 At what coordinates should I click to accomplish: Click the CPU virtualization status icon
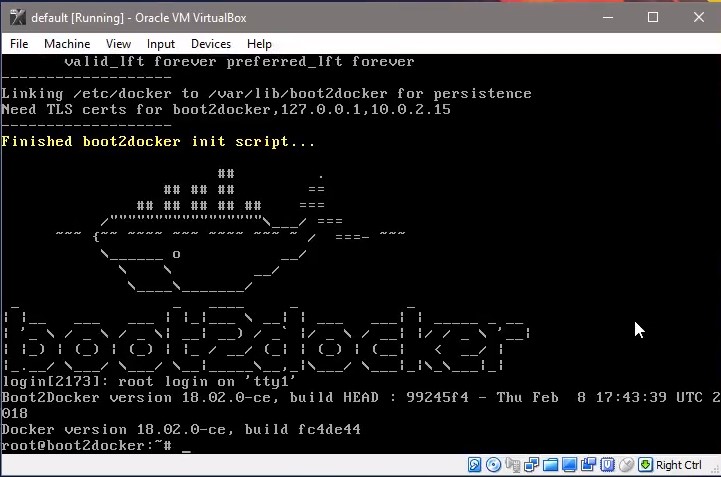point(607,465)
